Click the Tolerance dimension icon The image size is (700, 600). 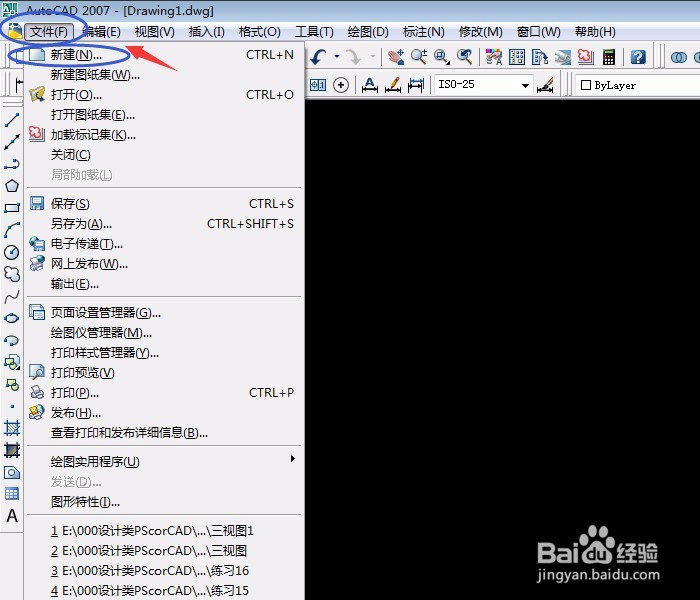(x=318, y=85)
